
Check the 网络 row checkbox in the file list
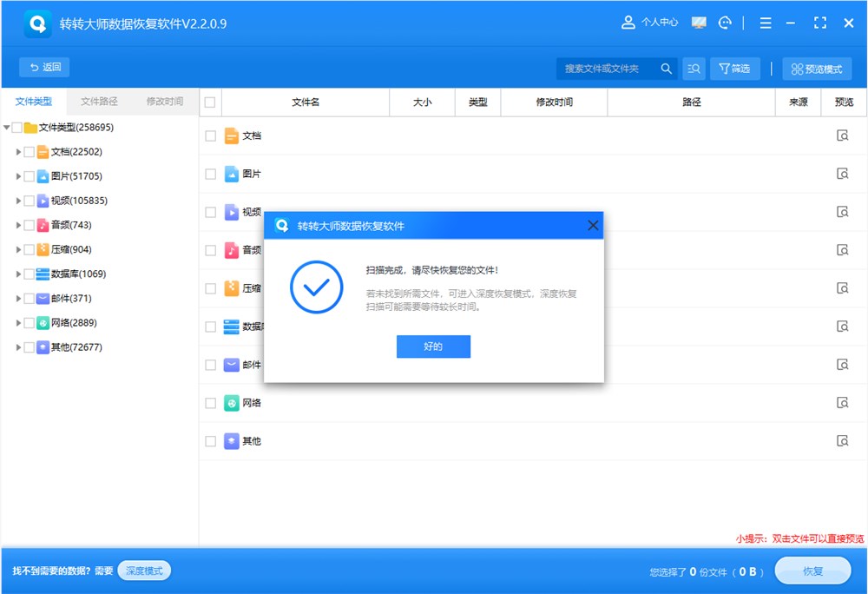pyautogui.click(x=210, y=403)
